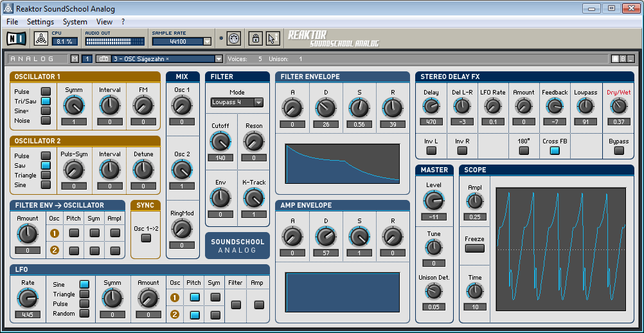Image resolution: width=644 pixels, height=333 pixels.
Task: Click the Oscillator 2 Puls-Sym knob
Action: [x=74, y=170]
